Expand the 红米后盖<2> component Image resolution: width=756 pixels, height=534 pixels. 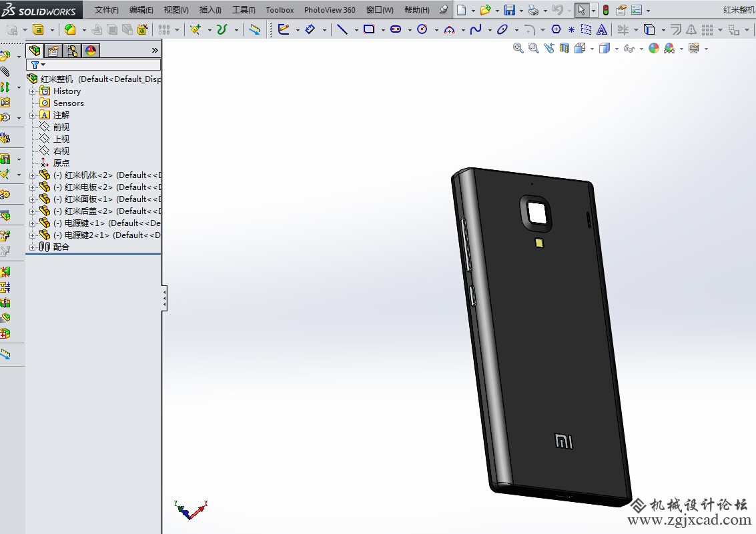[x=32, y=211]
